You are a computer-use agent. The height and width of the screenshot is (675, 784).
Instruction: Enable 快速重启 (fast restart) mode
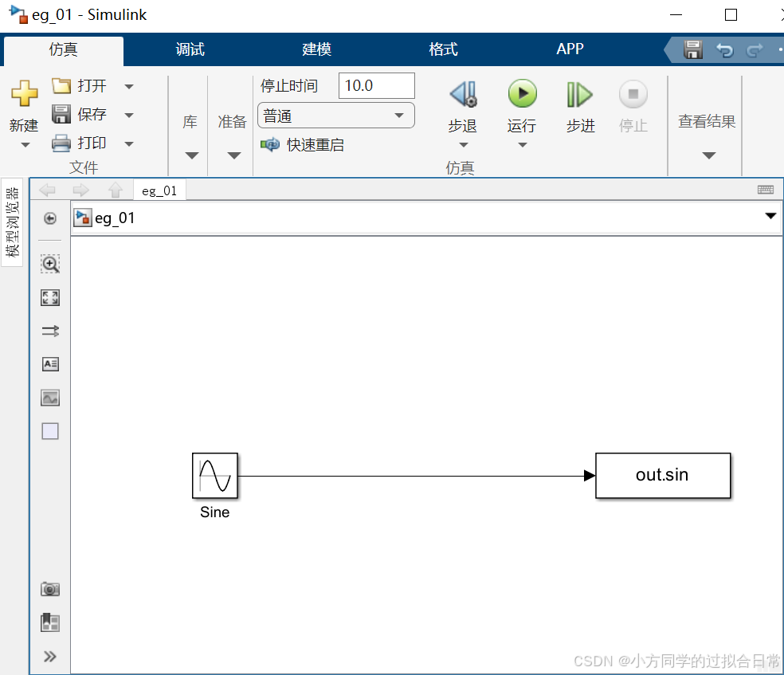tap(316, 144)
